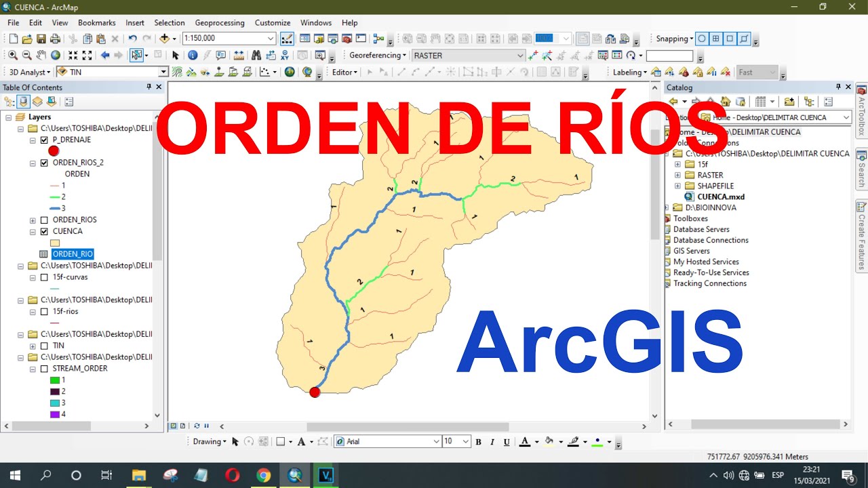The height and width of the screenshot is (488, 868).
Task: Open the Arial font dropdown
Action: tap(436, 441)
